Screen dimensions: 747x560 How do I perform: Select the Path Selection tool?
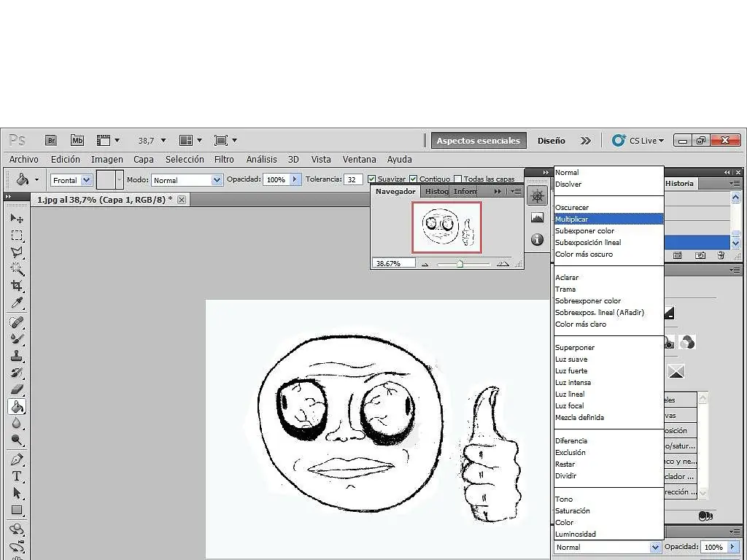pyautogui.click(x=17, y=494)
